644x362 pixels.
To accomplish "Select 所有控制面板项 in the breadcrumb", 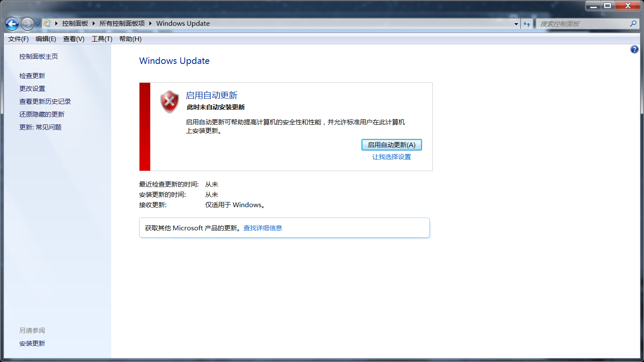I will pos(122,24).
